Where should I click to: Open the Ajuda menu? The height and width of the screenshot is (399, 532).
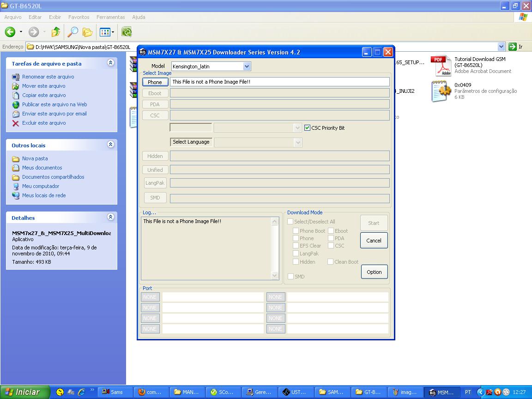[139, 17]
